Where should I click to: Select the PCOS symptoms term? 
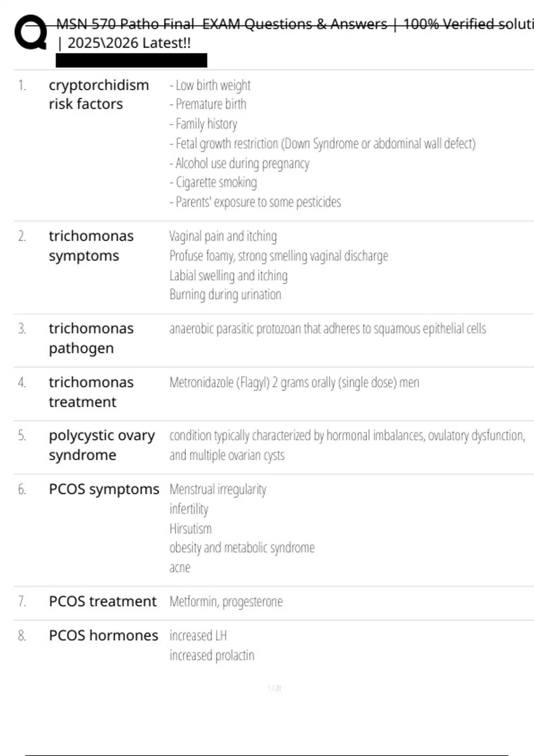point(104,489)
